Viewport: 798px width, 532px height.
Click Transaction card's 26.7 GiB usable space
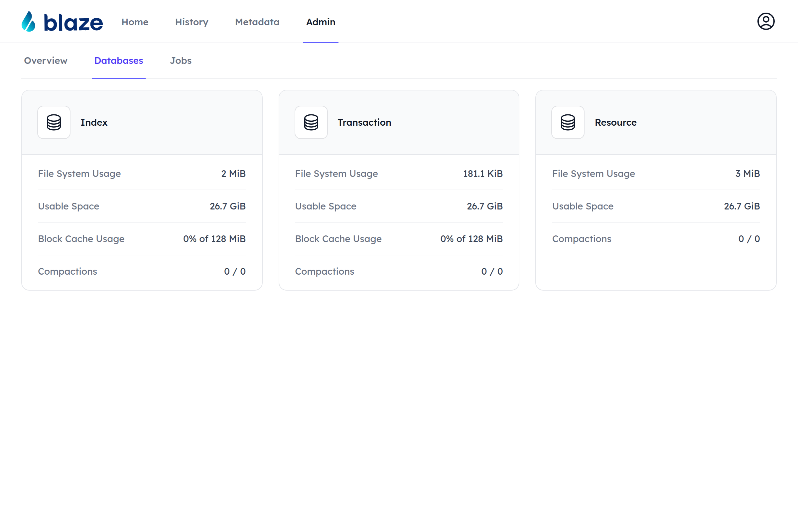[485, 206]
